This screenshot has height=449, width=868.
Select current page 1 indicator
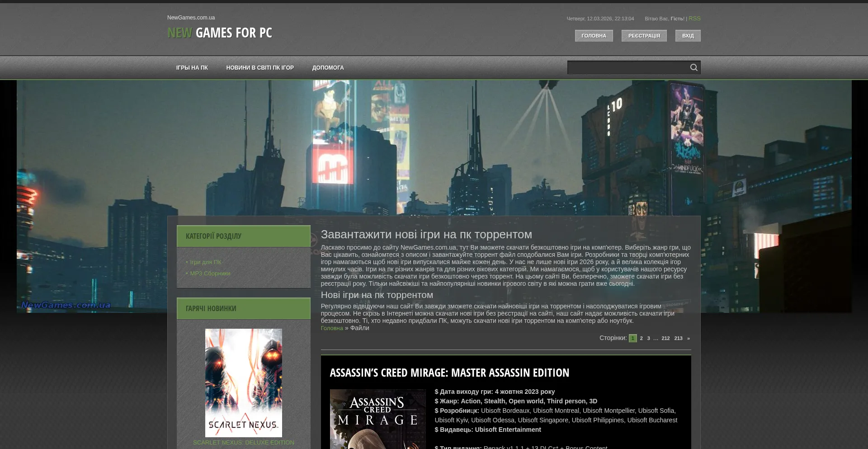633,338
